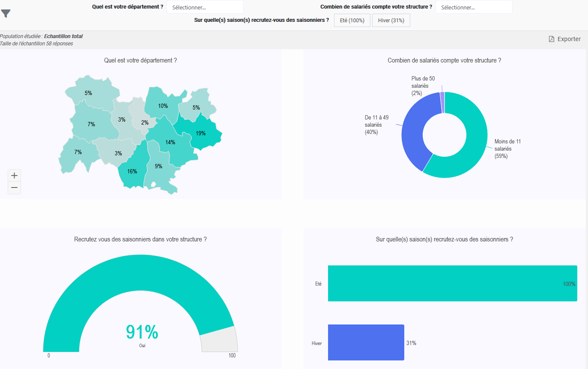Zoom in the map with plus button

pos(14,176)
